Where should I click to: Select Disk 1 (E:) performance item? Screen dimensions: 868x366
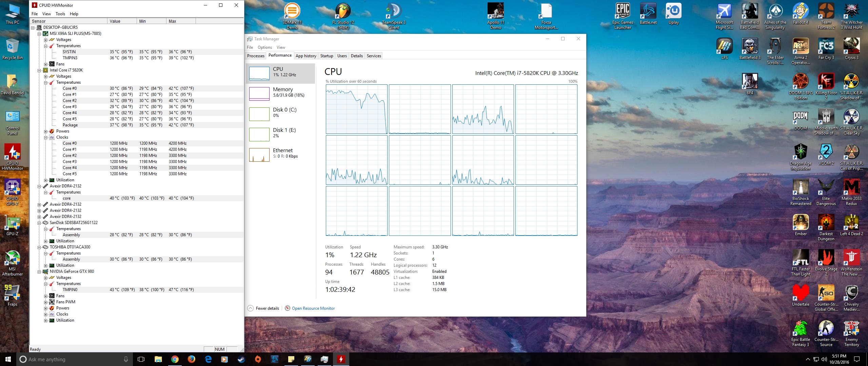pos(280,134)
